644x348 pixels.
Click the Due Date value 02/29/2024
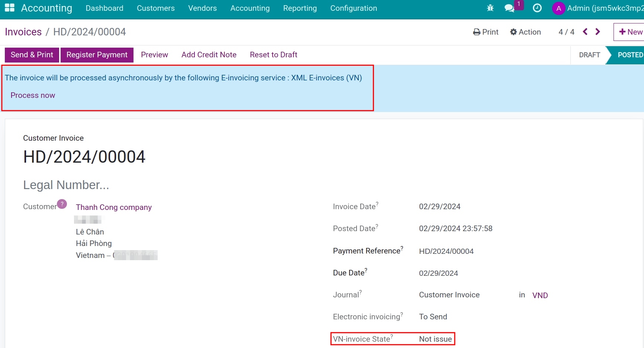click(439, 273)
